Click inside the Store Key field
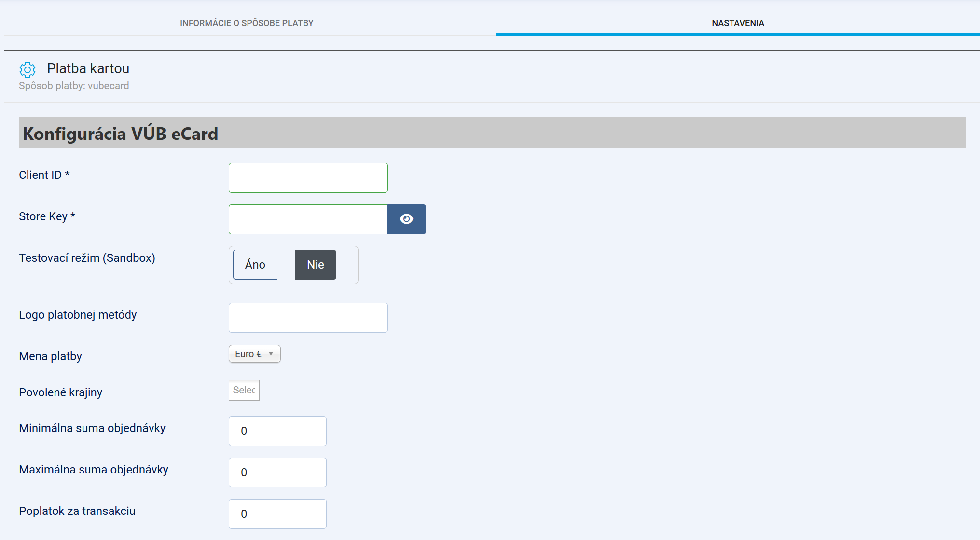980x540 pixels. pyautogui.click(x=308, y=219)
